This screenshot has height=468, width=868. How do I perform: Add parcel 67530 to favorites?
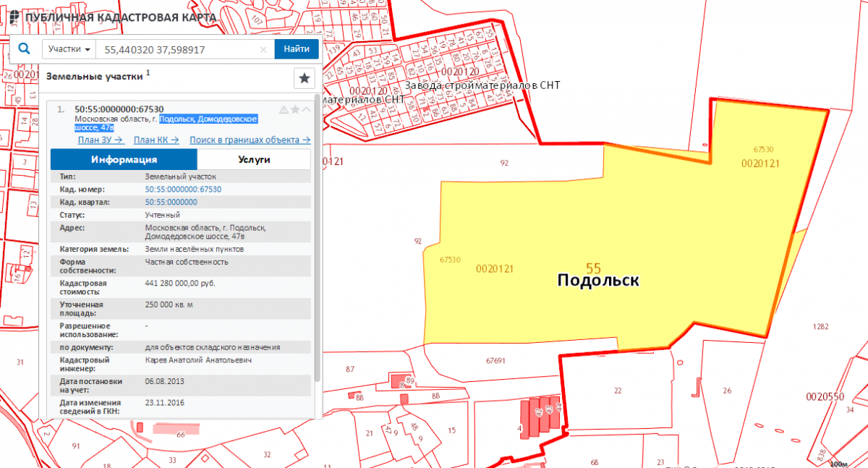(x=295, y=109)
